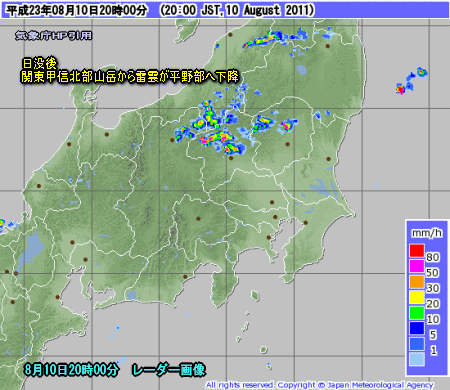This screenshot has width=450, height=390.
Task: Click the green 10 mm/h legend swatch
Action: pos(417,313)
